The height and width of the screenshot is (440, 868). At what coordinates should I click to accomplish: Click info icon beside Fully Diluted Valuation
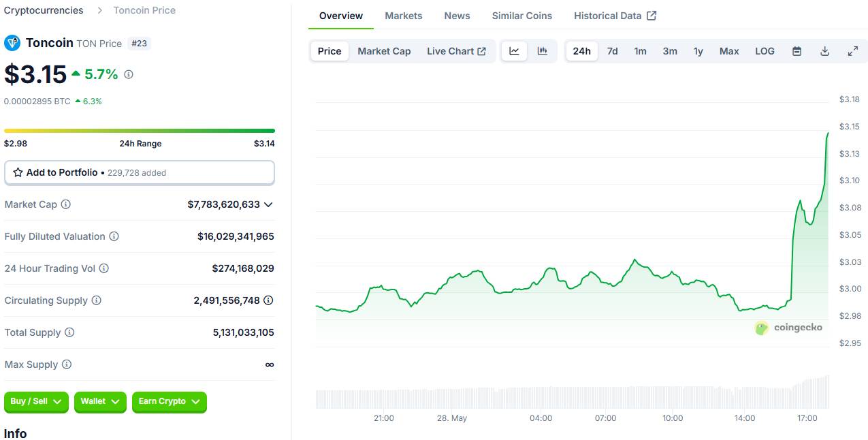tap(114, 236)
